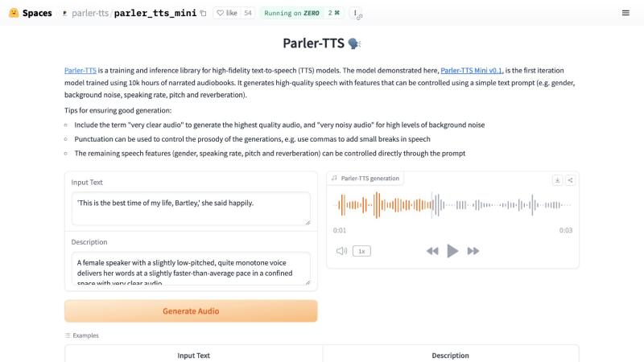Like this Space with the heart button

226,13
